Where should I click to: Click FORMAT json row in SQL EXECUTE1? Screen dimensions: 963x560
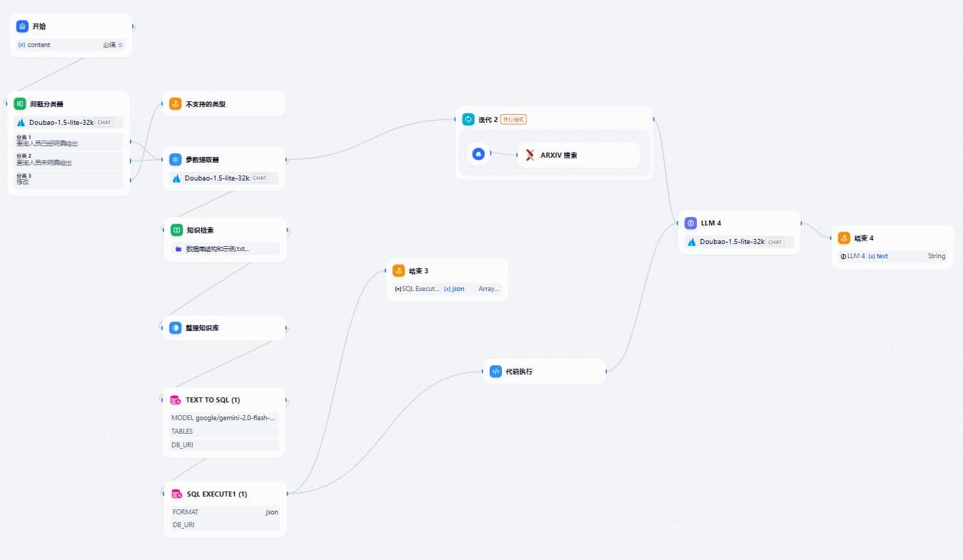225,511
